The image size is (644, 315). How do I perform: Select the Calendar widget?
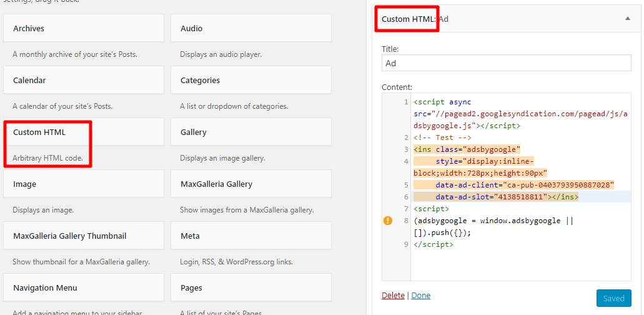click(83, 79)
